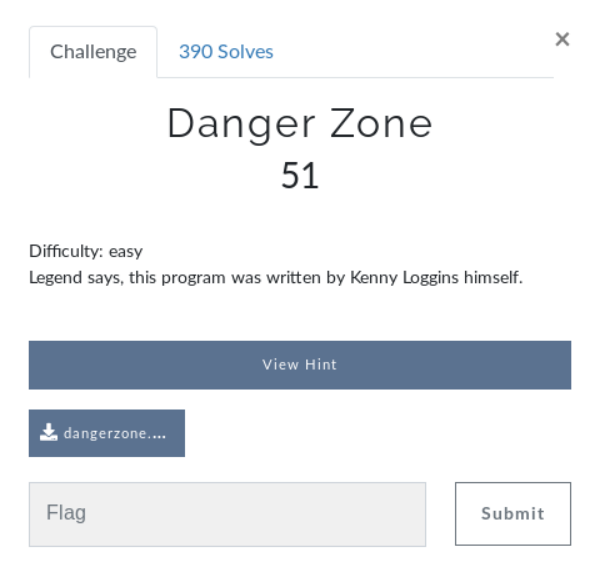The width and height of the screenshot is (591, 579).
Task: Reveal the hint for Danger Zone
Action: coord(300,365)
